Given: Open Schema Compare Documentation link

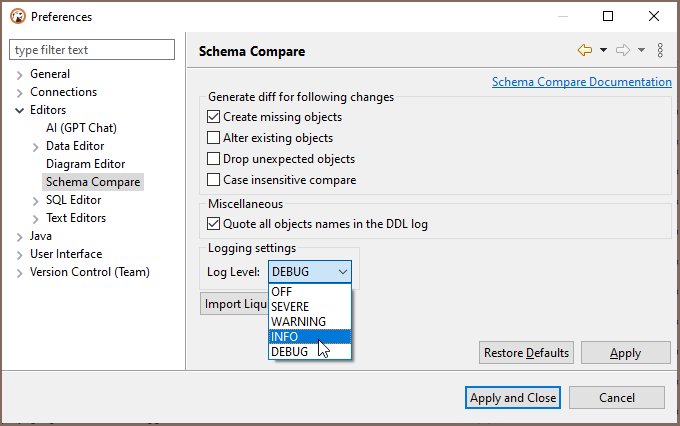Looking at the screenshot, I should point(581,82).
